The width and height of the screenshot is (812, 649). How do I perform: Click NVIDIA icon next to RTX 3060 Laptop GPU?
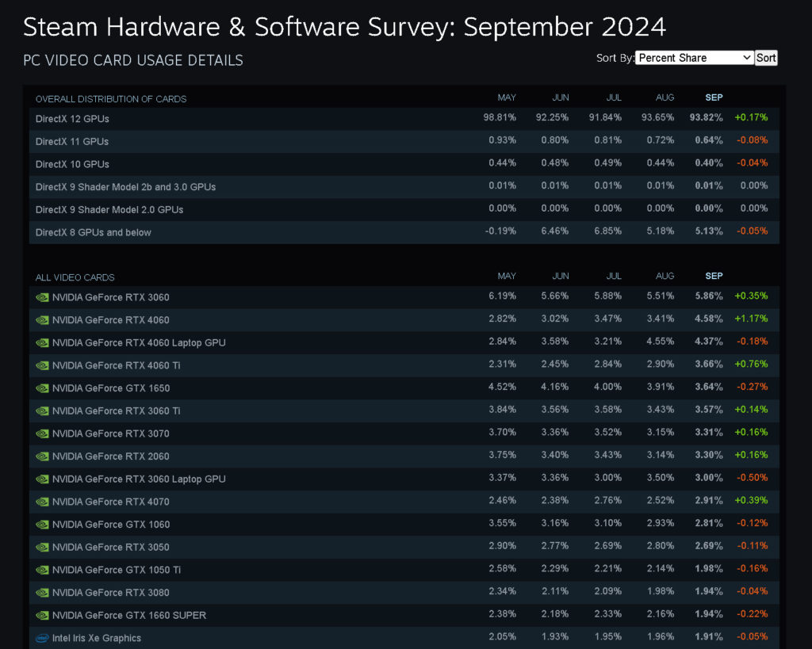43,479
